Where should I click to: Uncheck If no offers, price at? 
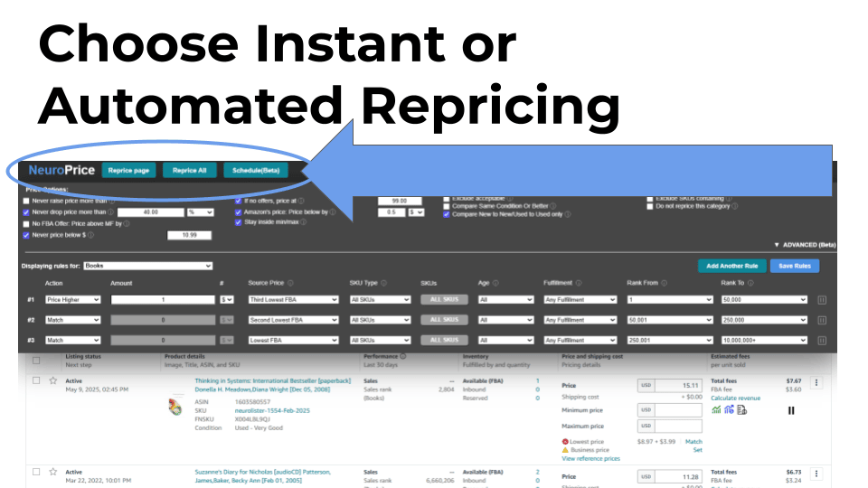[x=238, y=201]
